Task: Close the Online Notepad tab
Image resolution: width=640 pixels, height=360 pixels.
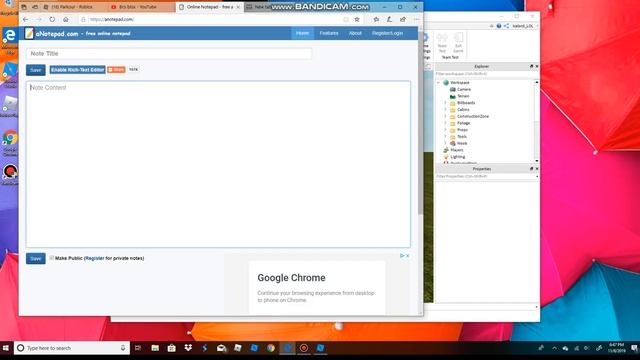Action: click(238, 7)
